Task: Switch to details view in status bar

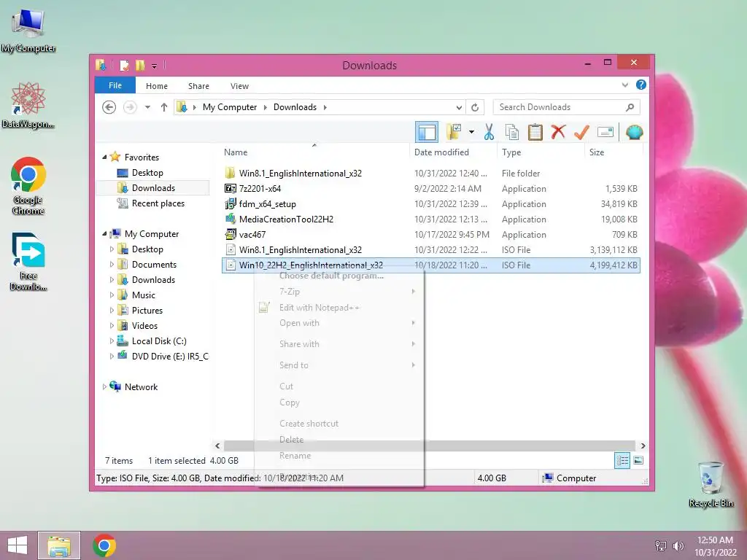Action: pos(622,461)
